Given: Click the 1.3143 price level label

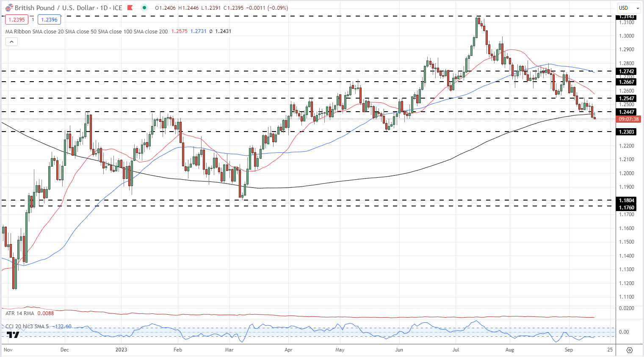Looking at the screenshot, I should tap(627, 17).
